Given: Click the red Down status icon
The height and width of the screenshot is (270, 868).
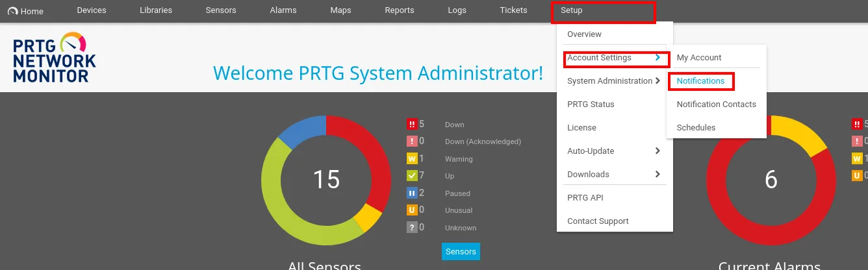Looking at the screenshot, I should coord(411,124).
